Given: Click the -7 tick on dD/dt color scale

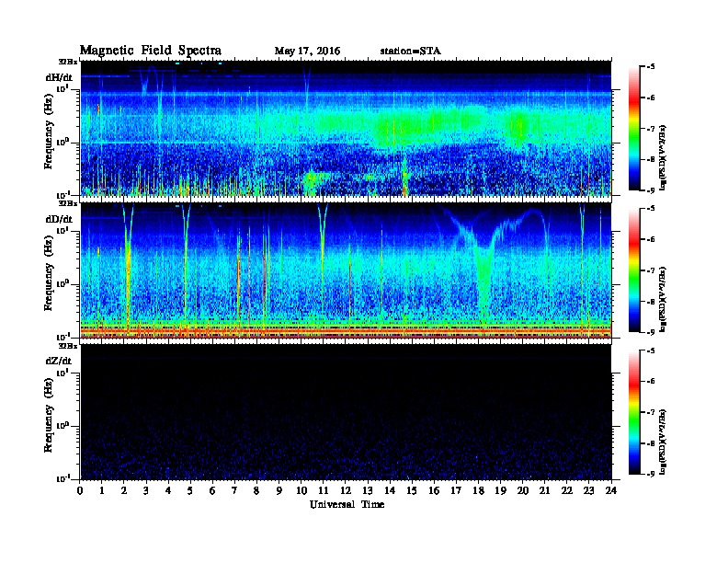Looking at the screenshot, I should point(651,270).
